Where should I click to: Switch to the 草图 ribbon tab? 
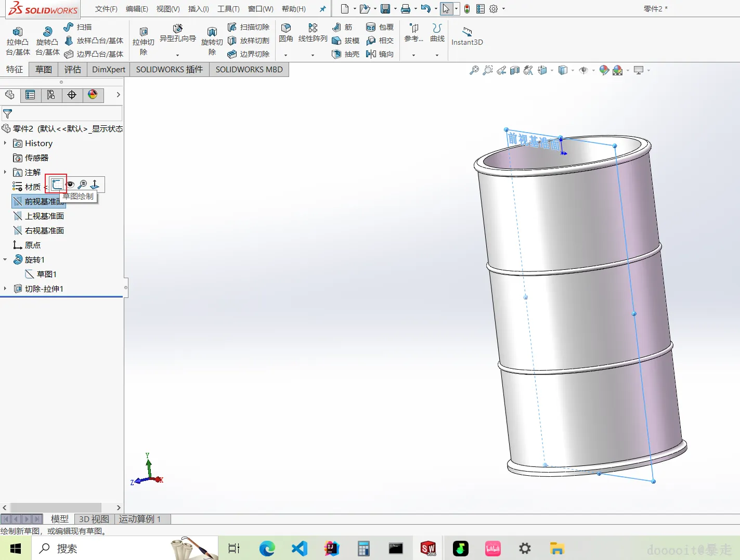44,69
